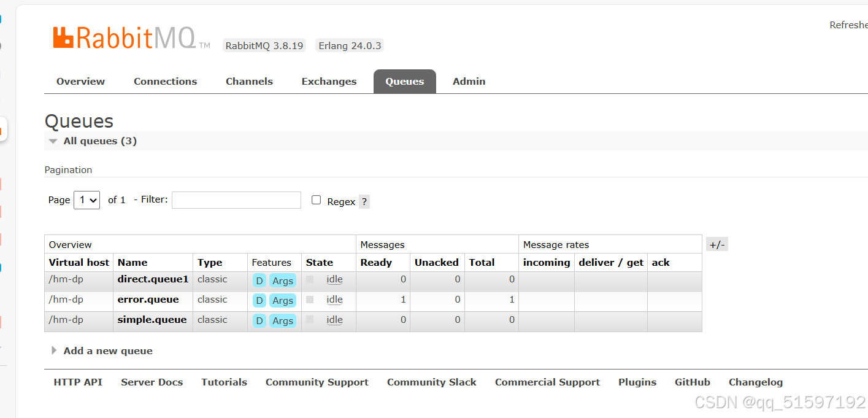
Task: Click classic type of simple.queue
Action: pyautogui.click(x=212, y=320)
